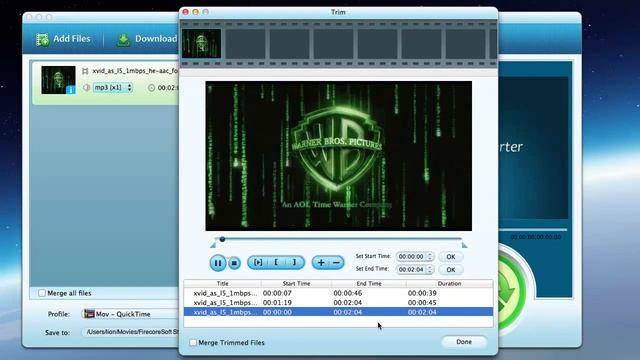Viewport: 640px width, 360px height.
Task: Click the video preview in Trim window
Action: click(x=338, y=156)
